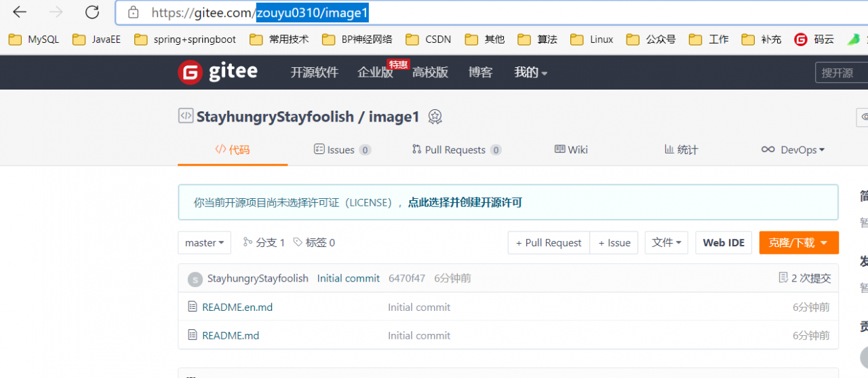
Task: Open the StayhungryStayfoolish owner link
Action: [275, 117]
